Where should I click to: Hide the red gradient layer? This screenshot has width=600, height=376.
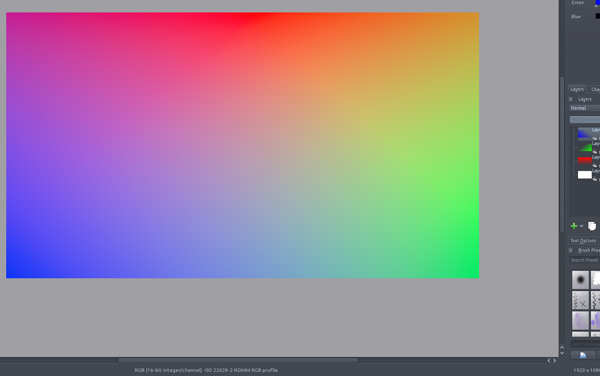[x=594, y=166]
